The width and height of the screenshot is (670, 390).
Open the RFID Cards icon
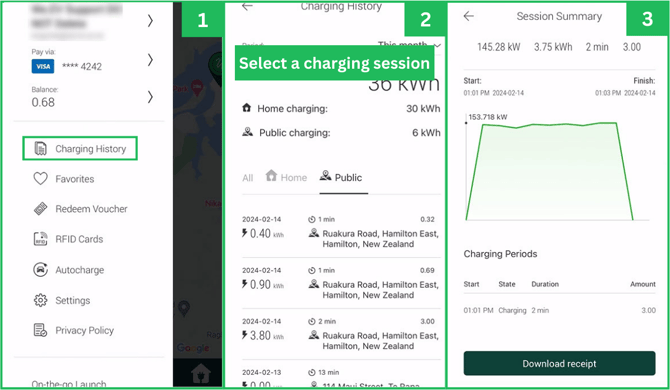41,239
